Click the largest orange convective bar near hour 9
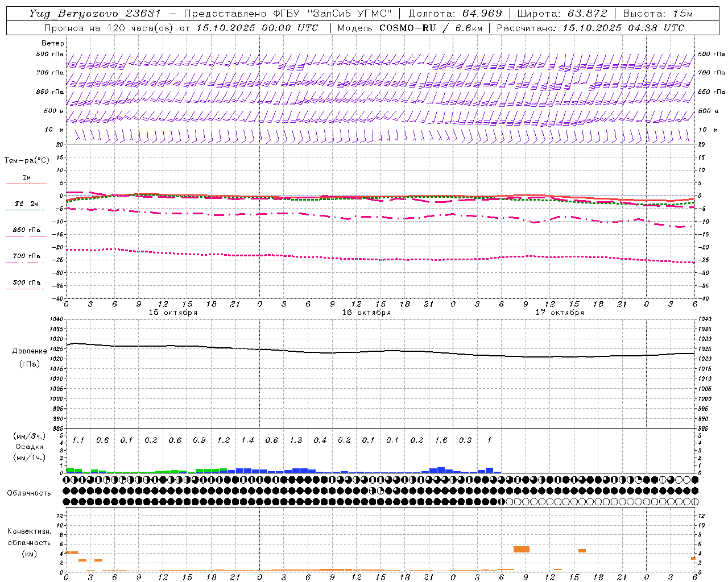Viewport: 728px width, 582px height. click(x=522, y=549)
